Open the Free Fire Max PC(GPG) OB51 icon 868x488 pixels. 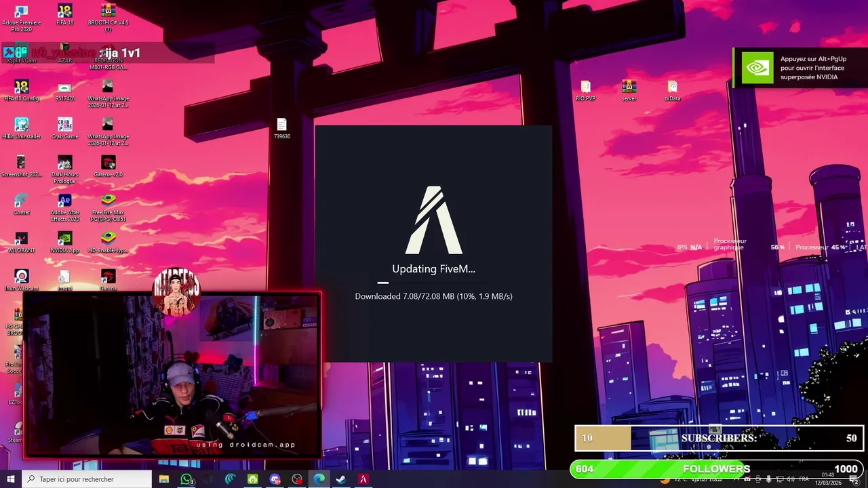pyautogui.click(x=108, y=208)
